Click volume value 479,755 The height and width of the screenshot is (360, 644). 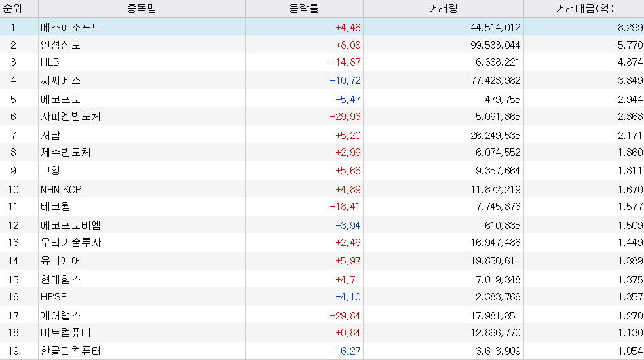click(x=503, y=100)
